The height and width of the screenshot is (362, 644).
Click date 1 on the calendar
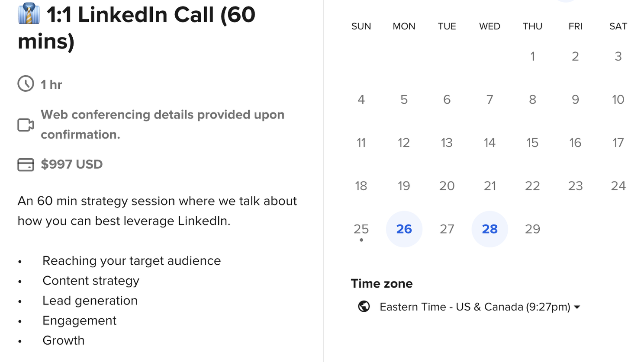532,56
